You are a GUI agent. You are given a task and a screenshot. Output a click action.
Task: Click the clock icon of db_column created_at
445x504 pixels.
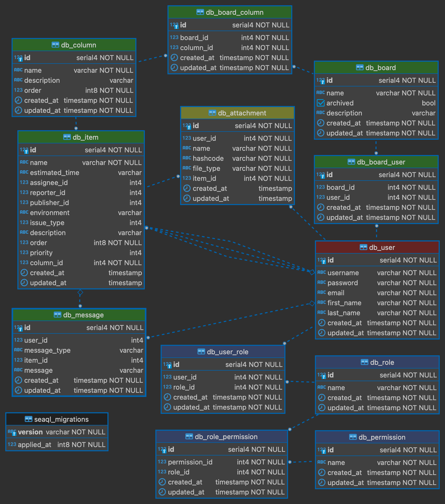pos(18,100)
